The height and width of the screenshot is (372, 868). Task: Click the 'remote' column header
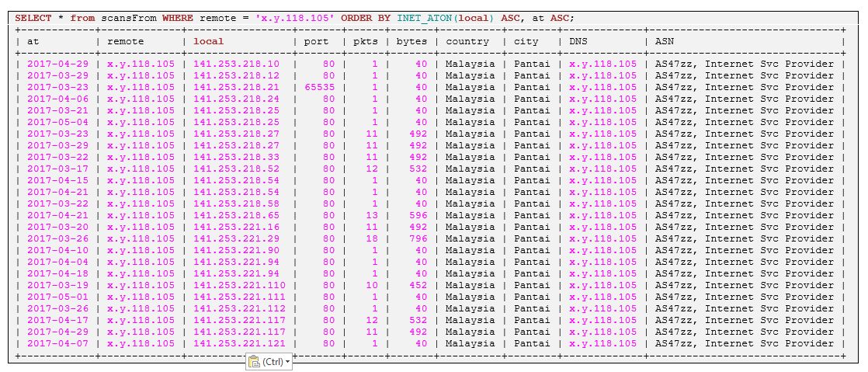pyautogui.click(x=126, y=41)
